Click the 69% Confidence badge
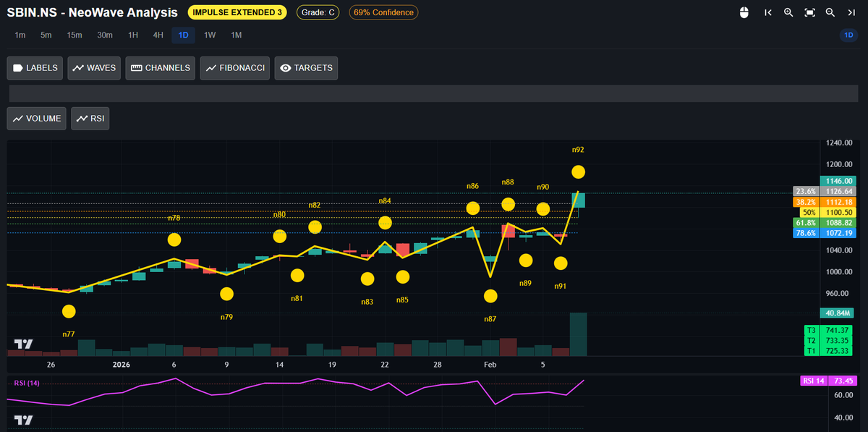Image resolution: width=868 pixels, height=432 pixels. click(x=383, y=12)
